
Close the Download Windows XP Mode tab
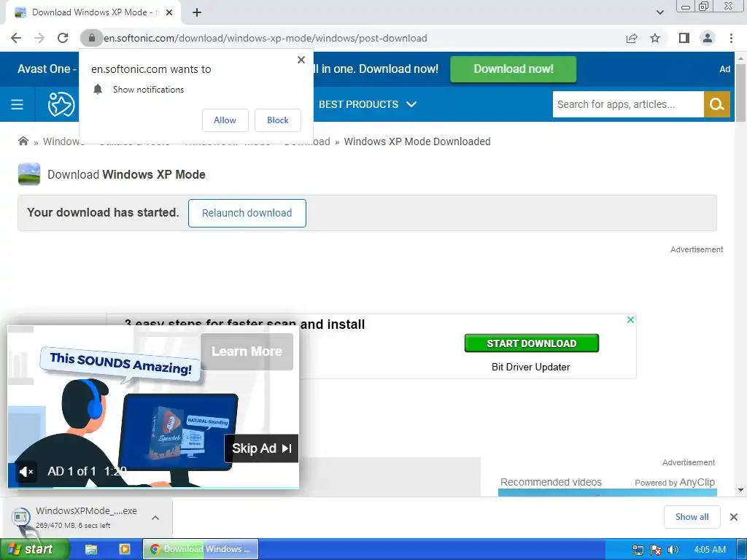(x=169, y=13)
